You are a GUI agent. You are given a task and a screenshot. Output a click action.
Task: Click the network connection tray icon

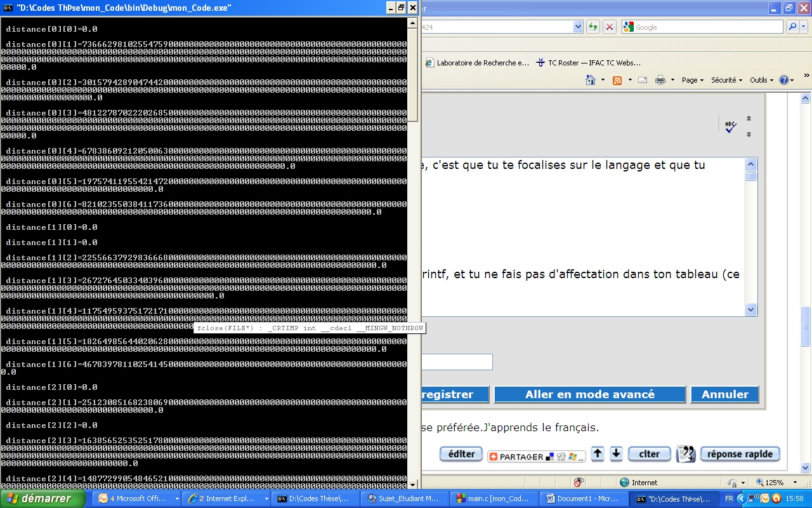pos(753,498)
